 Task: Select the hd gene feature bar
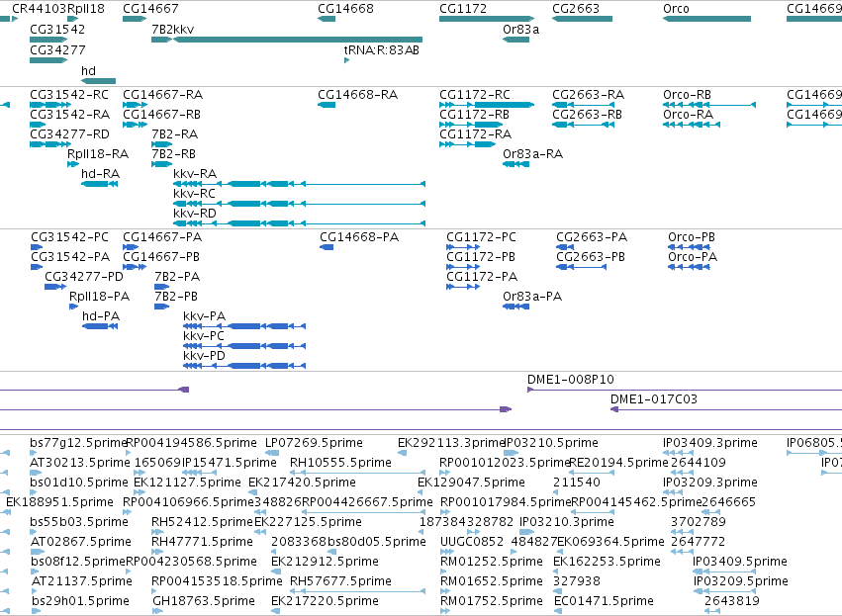[x=98, y=81]
